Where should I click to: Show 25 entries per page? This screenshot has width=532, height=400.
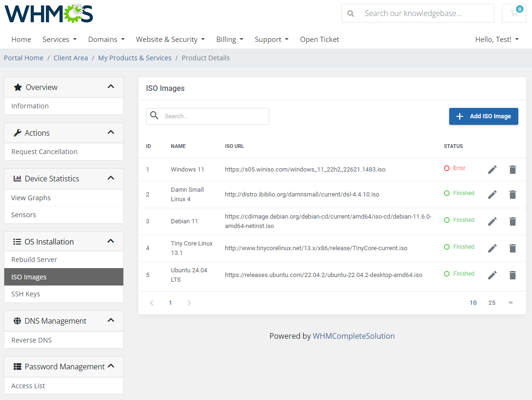492,302
